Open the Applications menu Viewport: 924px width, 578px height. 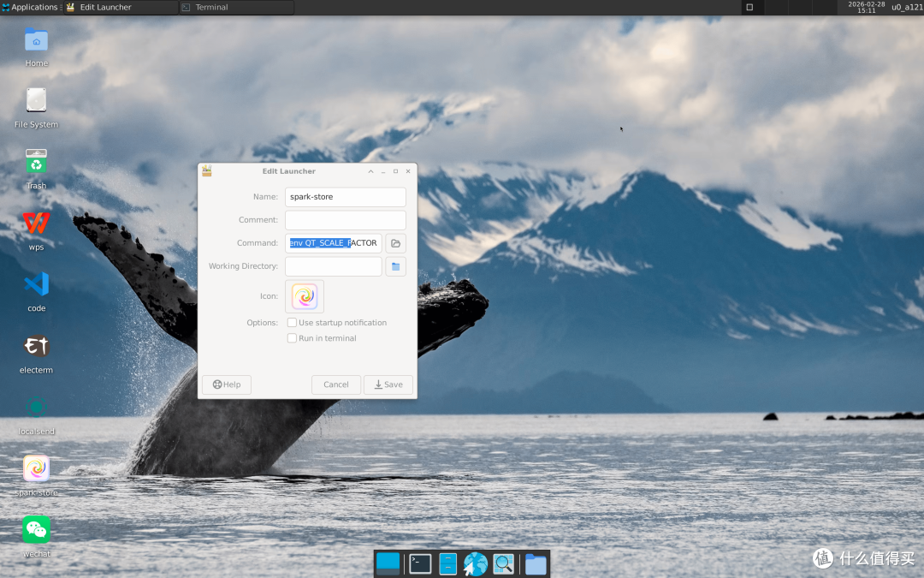(30, 7)
